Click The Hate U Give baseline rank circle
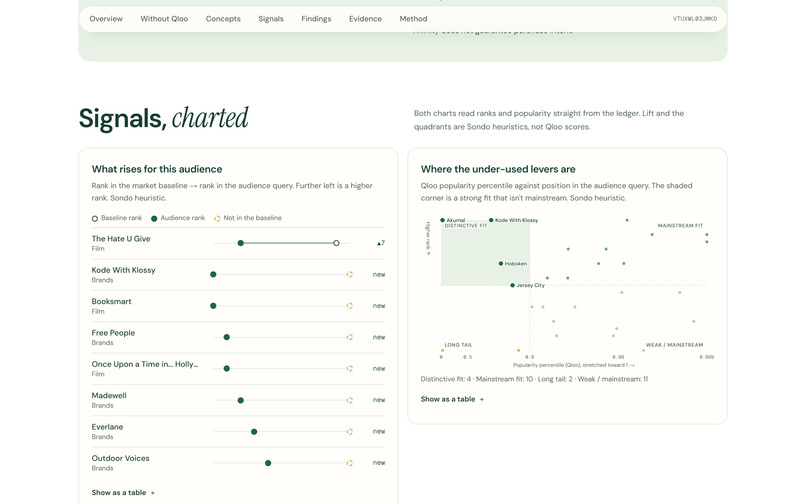The width and height of the screenshot is (806, 504). pos(336,243)
